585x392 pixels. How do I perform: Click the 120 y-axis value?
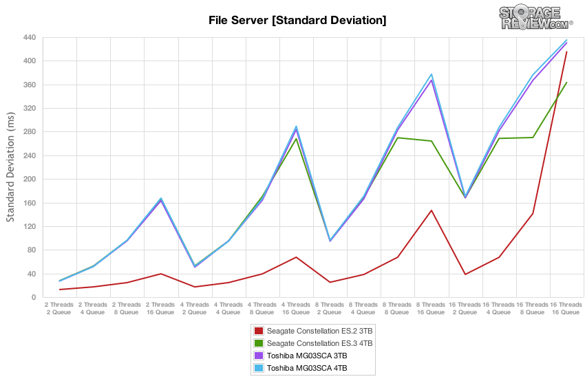pyautogui.click(x=30, y=226)
